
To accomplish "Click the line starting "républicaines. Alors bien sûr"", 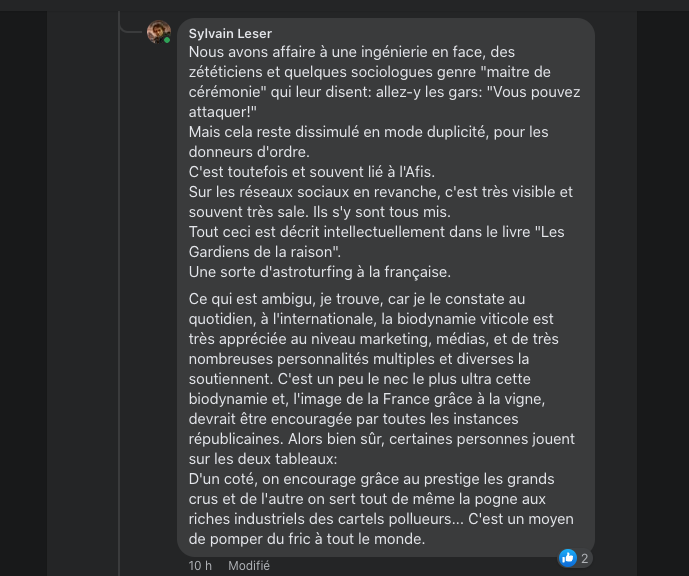I will pos(381,439).
